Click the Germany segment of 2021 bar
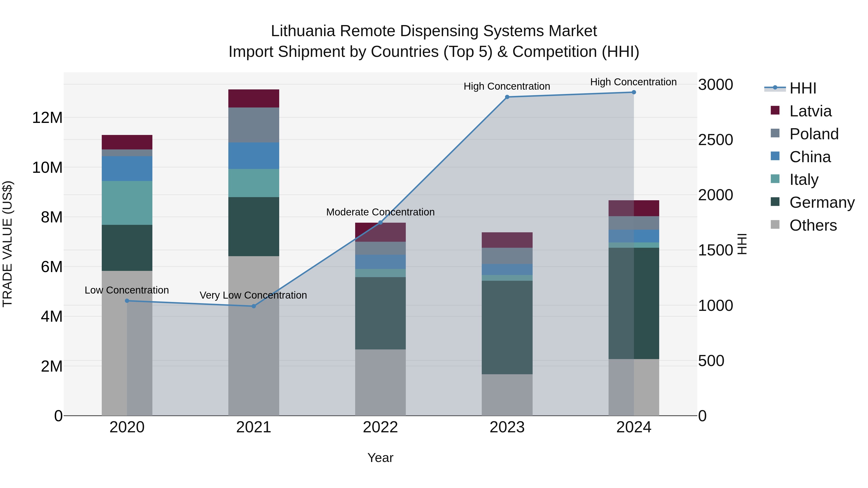Screen dimensions: 868x488 [x=254, y=227]
